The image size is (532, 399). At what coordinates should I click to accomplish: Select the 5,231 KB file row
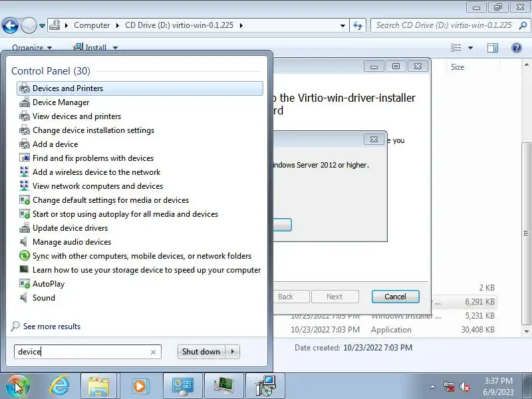(385, 316)
